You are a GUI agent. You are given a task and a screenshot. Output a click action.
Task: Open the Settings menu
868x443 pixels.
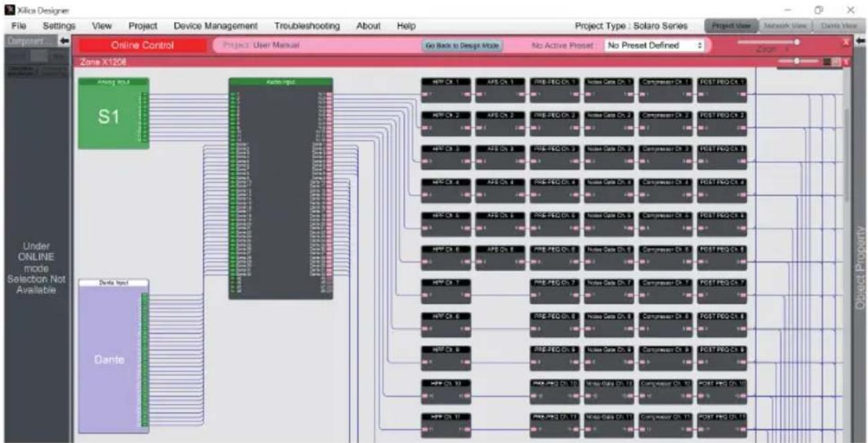click(60, 25)
